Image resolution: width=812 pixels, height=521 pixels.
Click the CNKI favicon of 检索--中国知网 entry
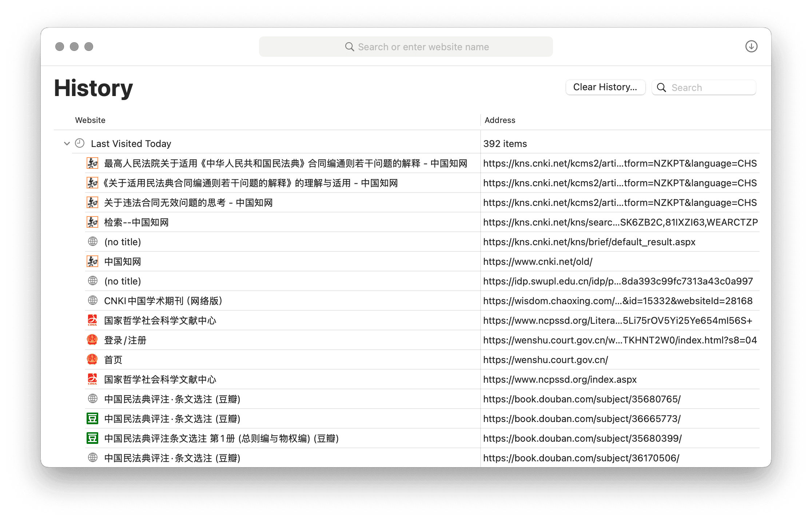pyautogui.click(x=92, y=222)
